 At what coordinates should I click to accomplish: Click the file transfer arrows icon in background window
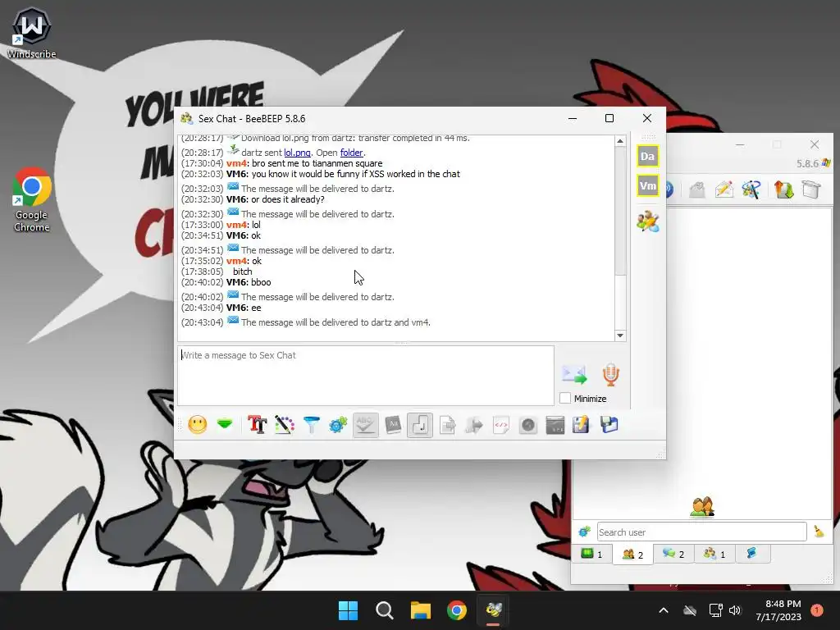click(x=783, y=189)
